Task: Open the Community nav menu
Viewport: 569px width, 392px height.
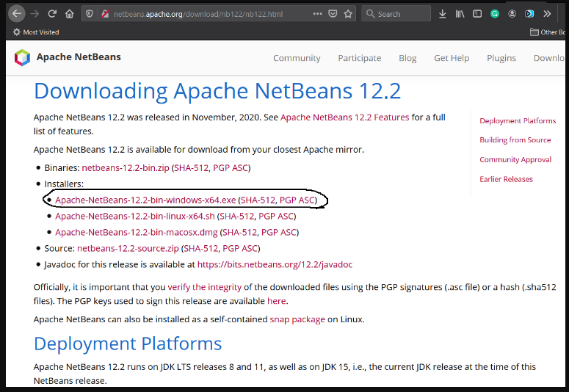Action: 297,58
